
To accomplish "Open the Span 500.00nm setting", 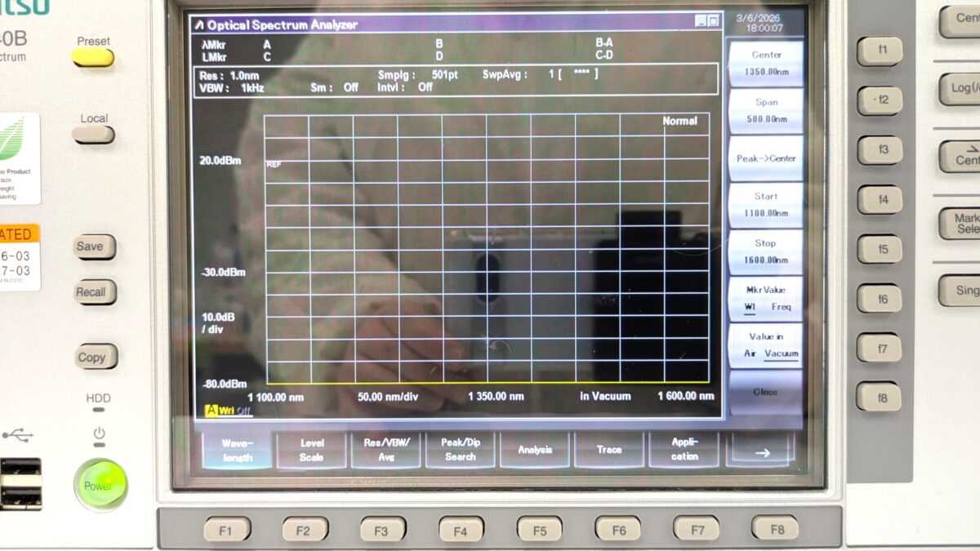I will 765,111.
